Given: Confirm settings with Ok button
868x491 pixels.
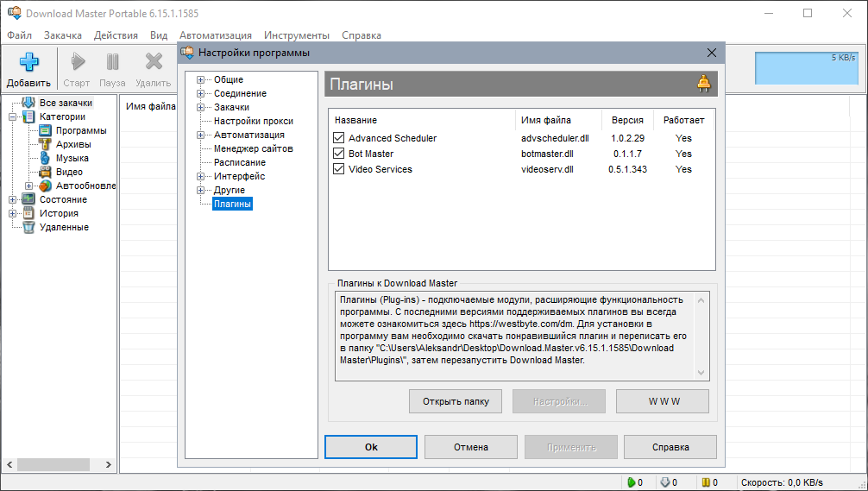Looking at the screenshot, I should coord(371,447).
